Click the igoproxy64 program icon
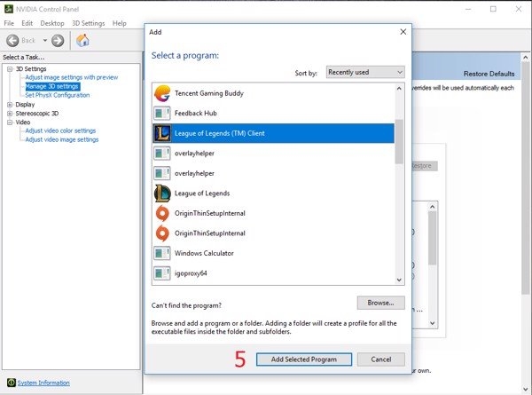The height and width of the screenshot is (395, 532). tap(162, 273)
